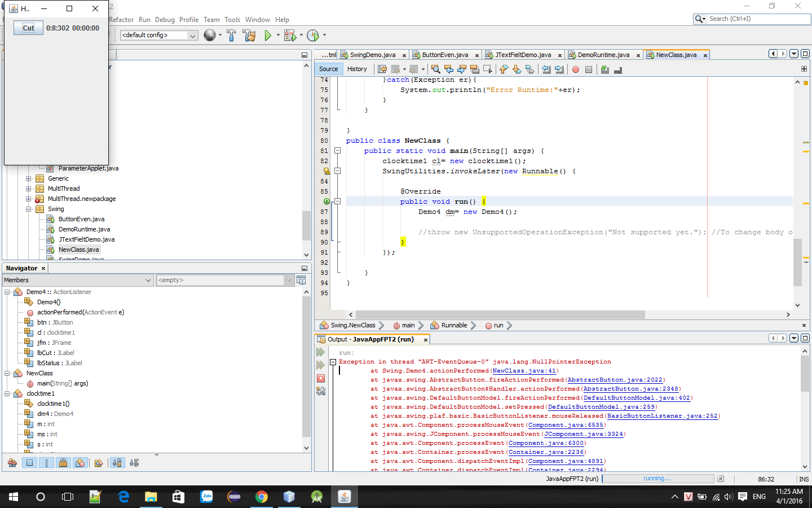Open the Members dropdown in Navigator

pyautogui.click(x=78, y=280)
